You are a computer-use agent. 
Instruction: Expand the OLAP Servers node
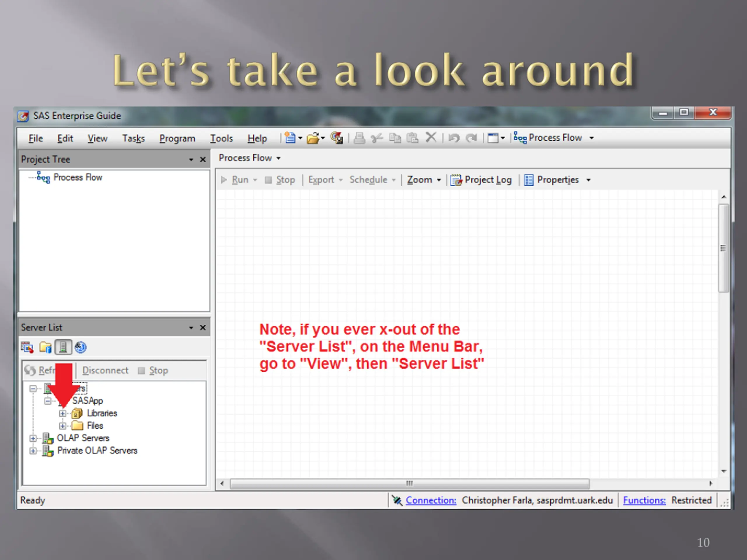pyautogui.click(x=33, y=438)
